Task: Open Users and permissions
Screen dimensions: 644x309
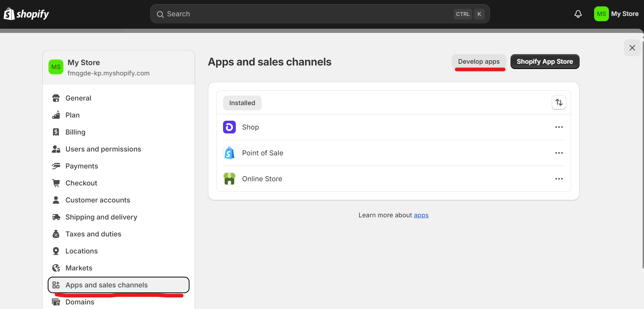Action: [119, 149]
